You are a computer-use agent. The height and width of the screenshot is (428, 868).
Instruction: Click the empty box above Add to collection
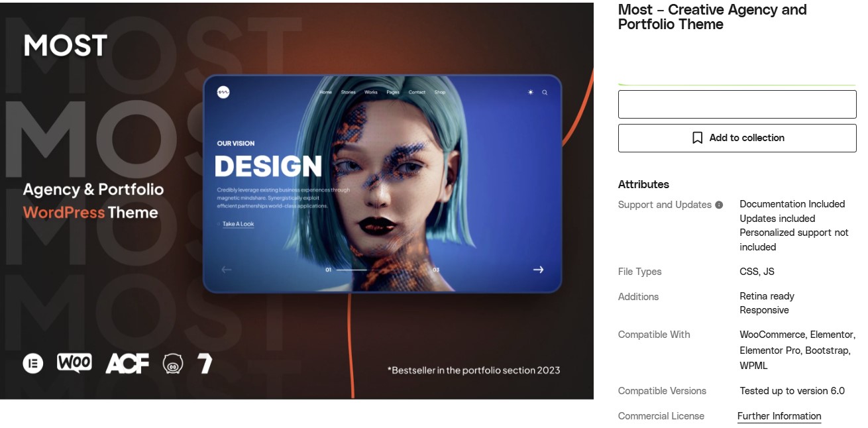click(x=737, y=105)
